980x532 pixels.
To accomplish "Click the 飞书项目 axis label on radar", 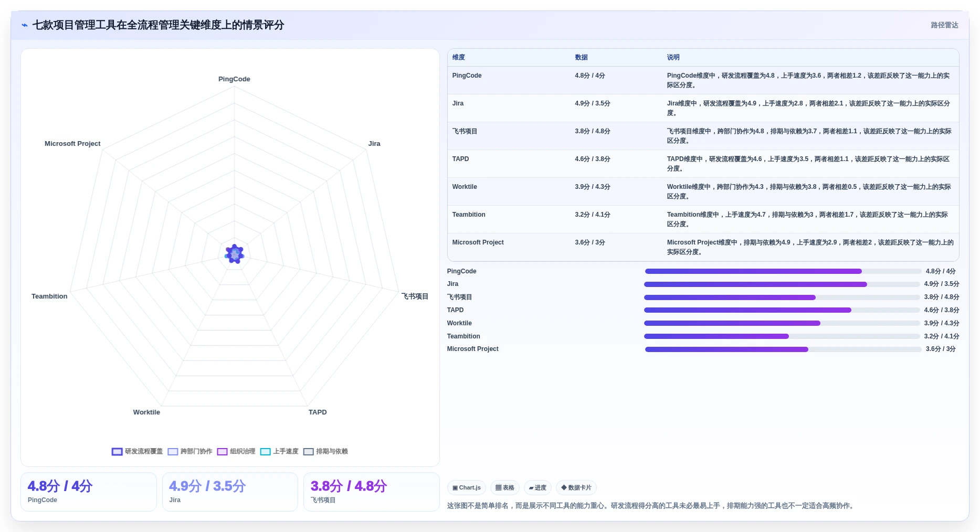I will coord(415,296).
